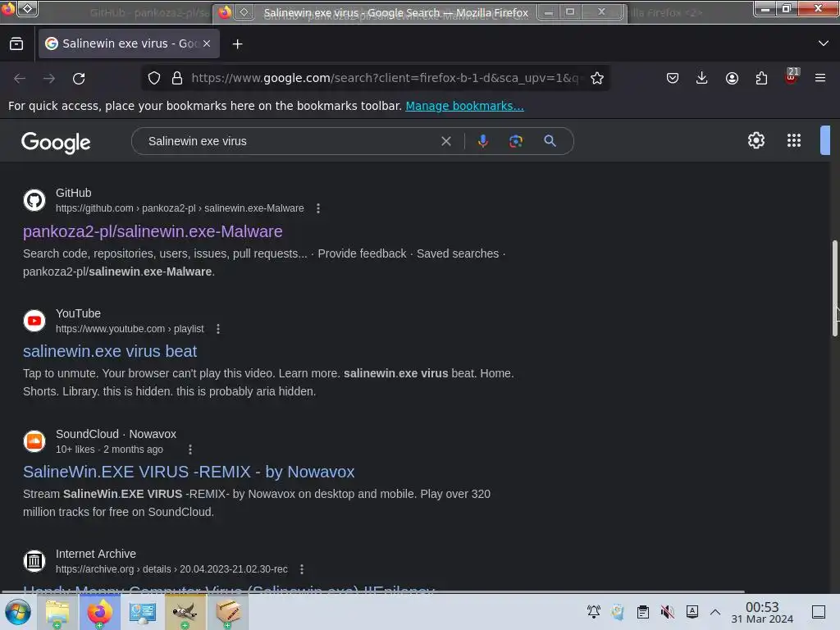This screenshot has width=840, height=630.
Task: Open SalineWin.EXE VIRUS -REMIX- by Nowavox
Action: pos(189,472)
